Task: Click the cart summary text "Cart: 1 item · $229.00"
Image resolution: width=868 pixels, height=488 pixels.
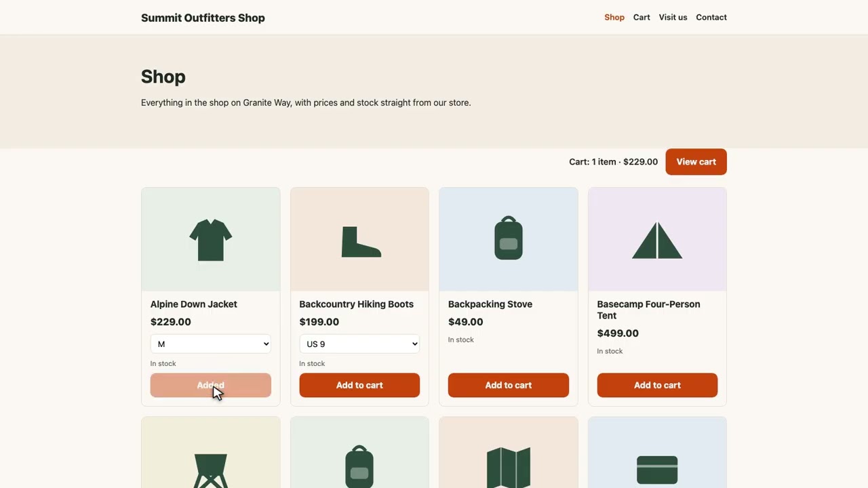Action: (613, 162)
